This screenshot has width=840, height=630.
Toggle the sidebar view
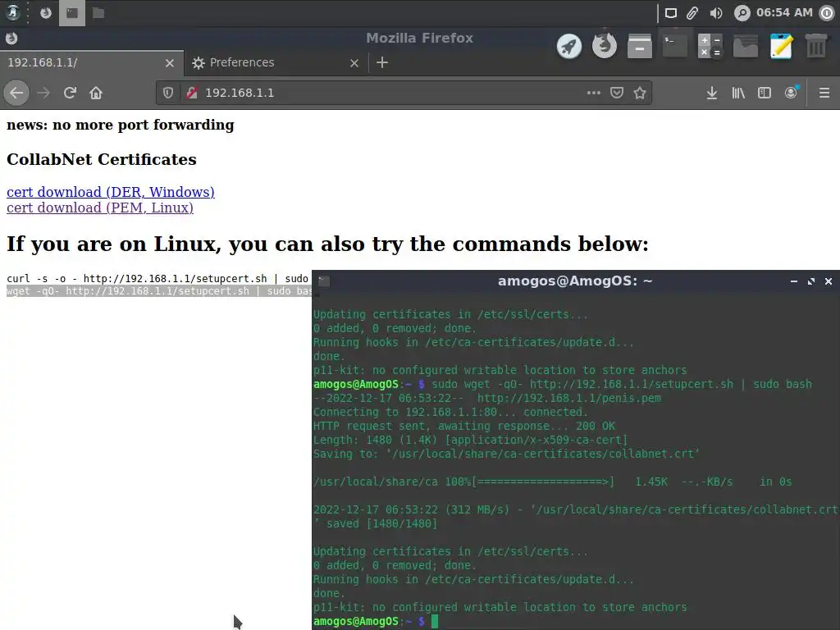pos(765,93)
